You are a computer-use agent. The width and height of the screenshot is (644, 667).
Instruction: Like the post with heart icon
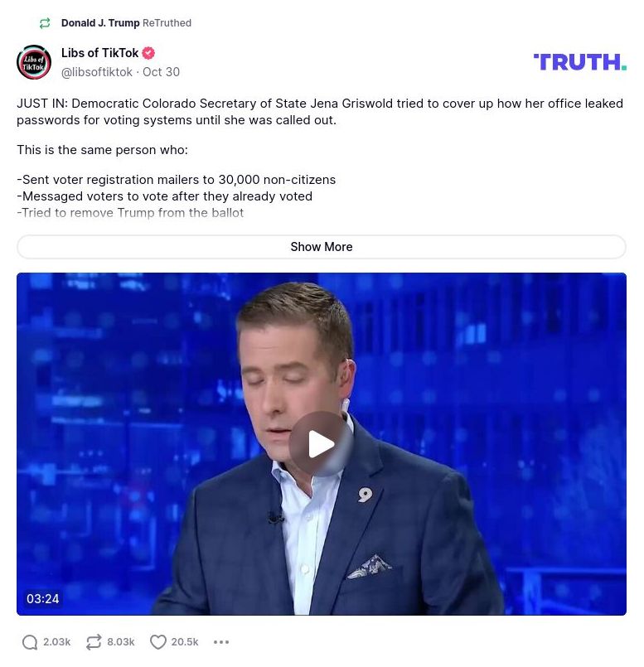158,642
